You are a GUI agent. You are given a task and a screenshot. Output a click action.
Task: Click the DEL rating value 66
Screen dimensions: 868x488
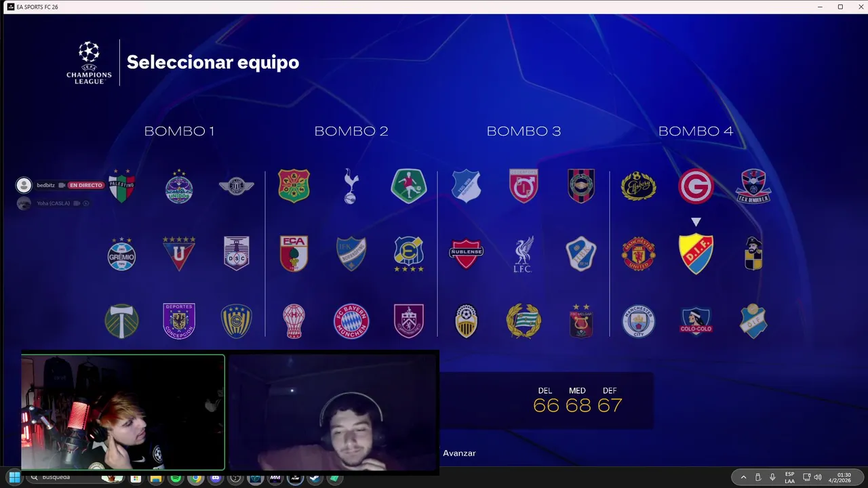click(x=545, y=405)
